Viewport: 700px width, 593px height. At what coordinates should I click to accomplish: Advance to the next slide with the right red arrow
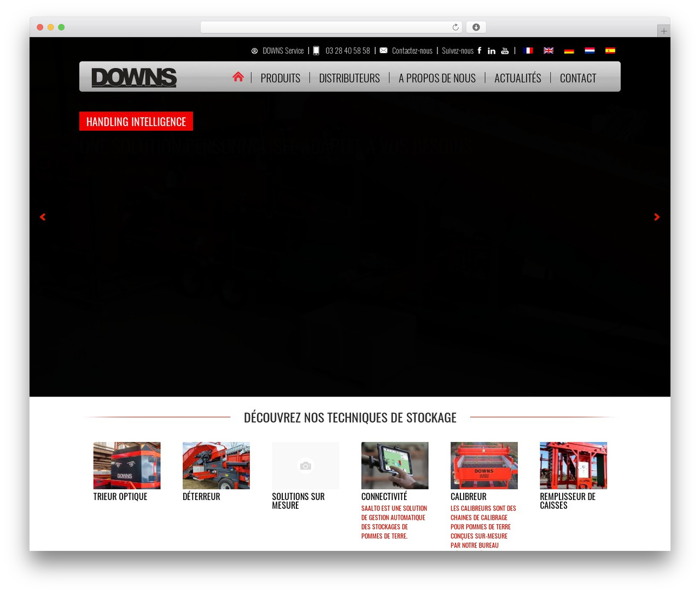[657, 217]
